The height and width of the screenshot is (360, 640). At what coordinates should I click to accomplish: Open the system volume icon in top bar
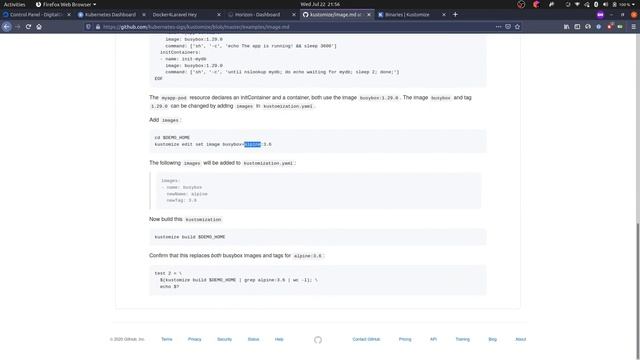[605, 4]
